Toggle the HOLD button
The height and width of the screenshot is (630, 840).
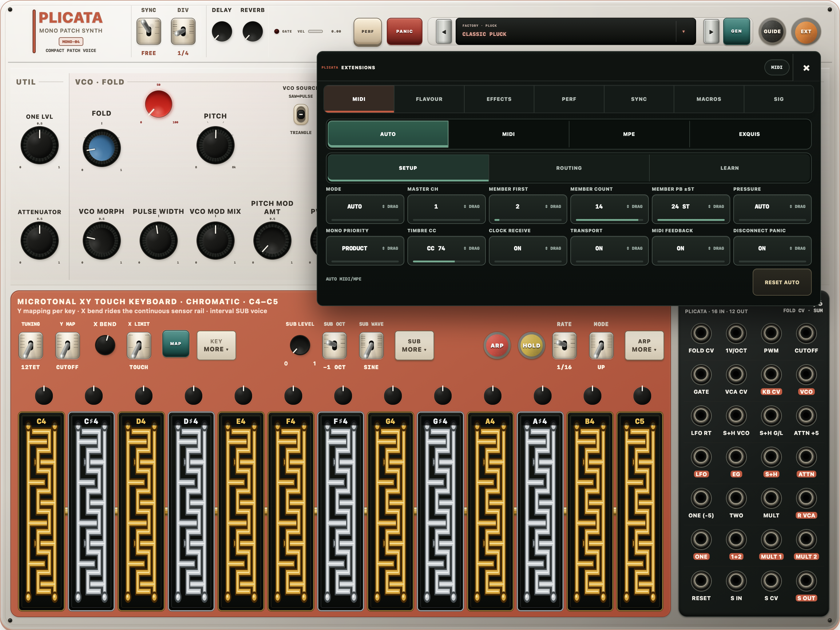pyautogui.click(x=531, y=345)
